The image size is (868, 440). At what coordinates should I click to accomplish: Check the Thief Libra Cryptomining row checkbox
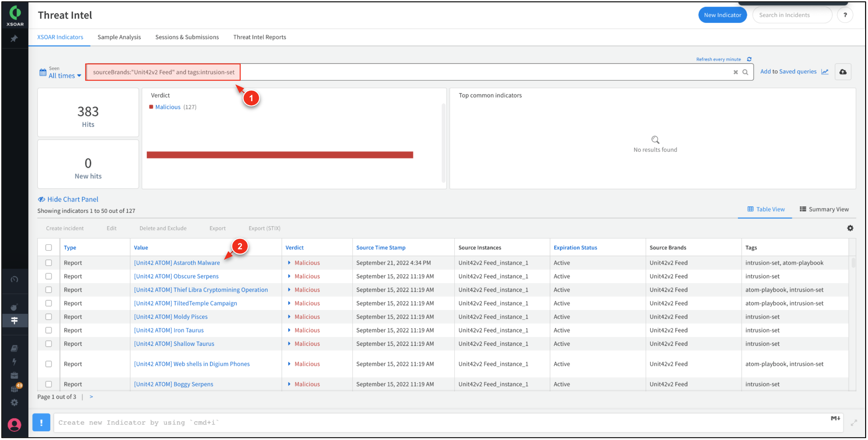coord(49,290)
